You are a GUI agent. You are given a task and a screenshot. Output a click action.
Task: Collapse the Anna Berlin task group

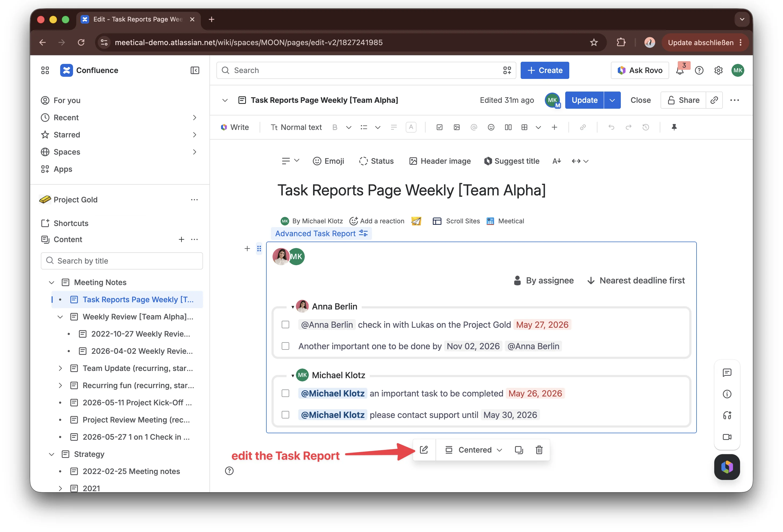coord(293,307)
